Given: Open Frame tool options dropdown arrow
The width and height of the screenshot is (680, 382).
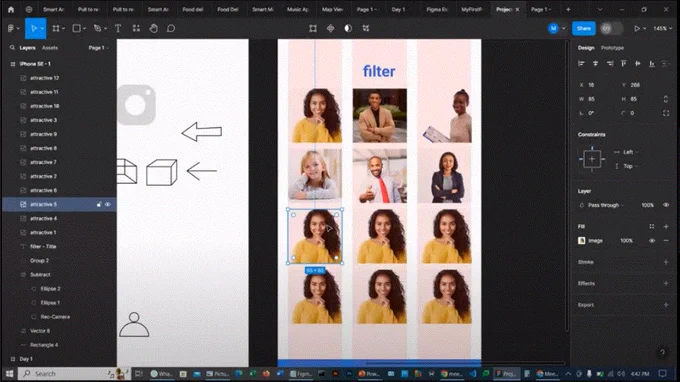Looking at the screenshot, I should click(63, 28).
